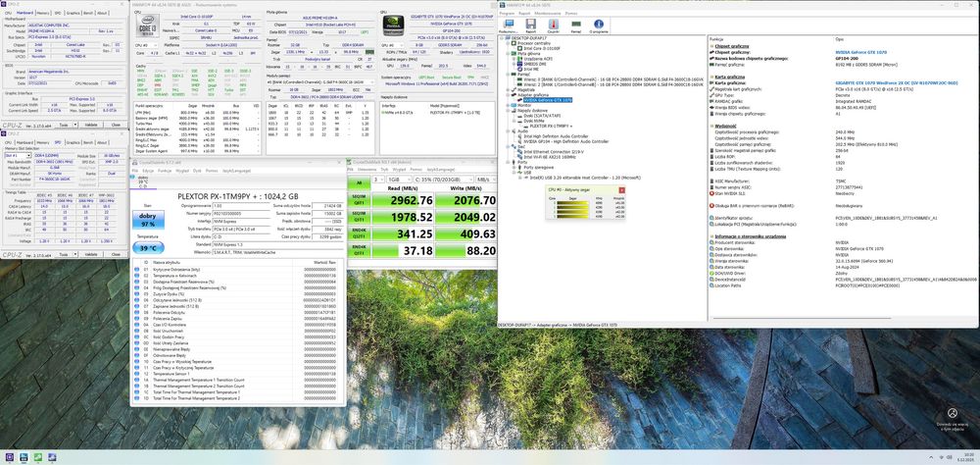Run the SEQ1M Q1T1 test button
Viewport: 980px width, 465px height.
(359, 217)
